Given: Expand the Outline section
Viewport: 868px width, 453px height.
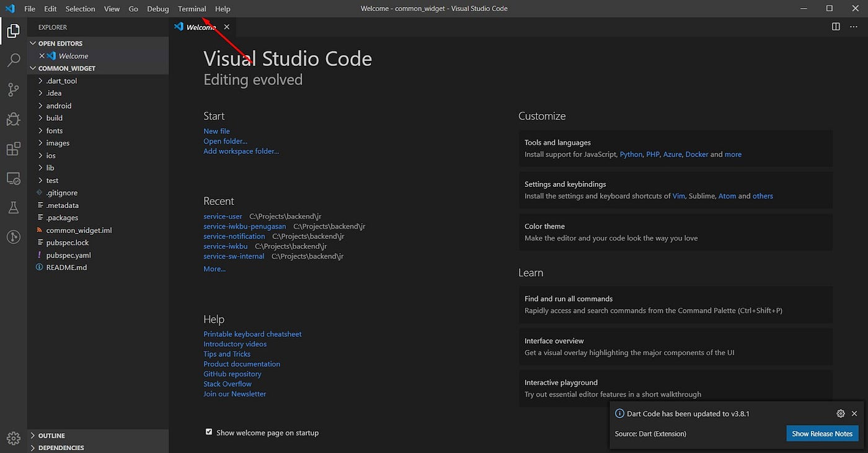Looking at the screenshot, I should pyautogui.click(x=98, y=436).
